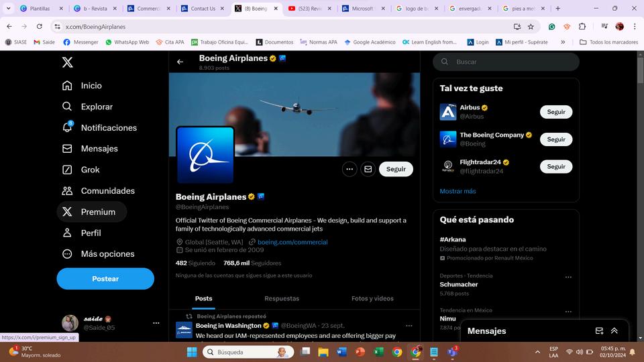Open the Schumacher trend
Image resolution: width=644 pixels, height=362 pixels.
458,284
